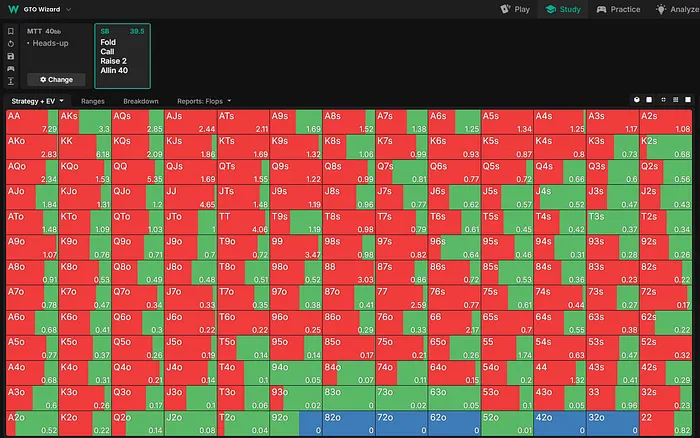Image resolution: width=700 pixels, height=438 pixels.
Task: Click the bottom text-height icon in sidebar
Action: 10,80
